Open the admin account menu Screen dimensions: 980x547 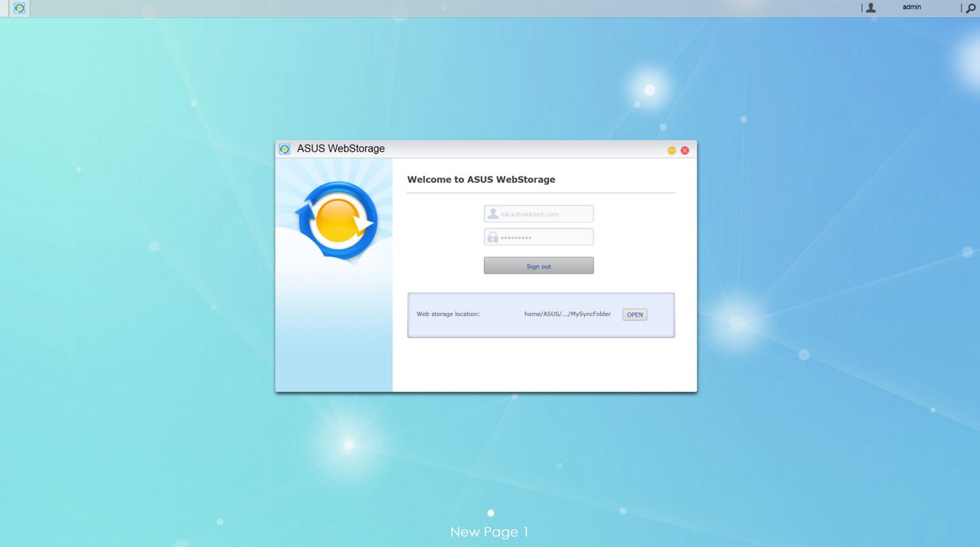pyautogui.click(x=912, y=7)
